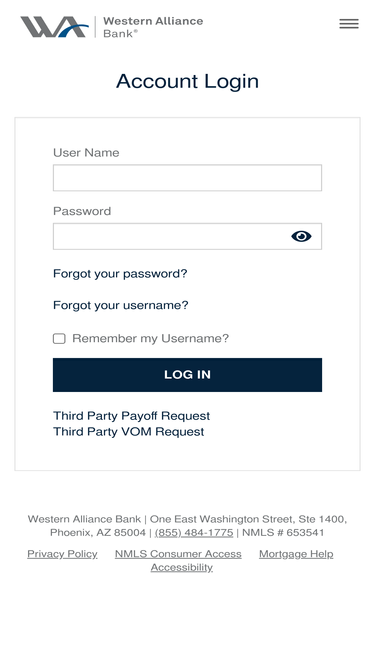Focus the Password input box
This screenshot has width=375, height=667.
coord(187,237)
